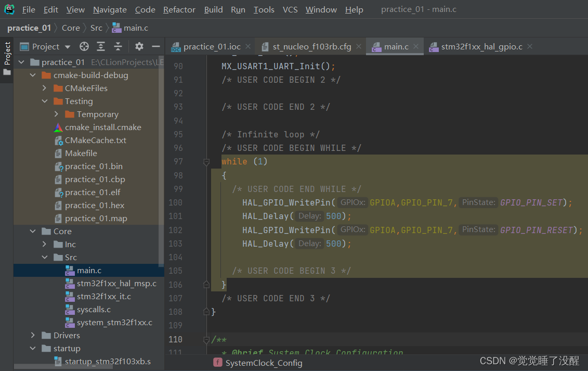Screen dimensions: 588x371
Task: Toggle the Project tool window side tab
Action: point(7,57)
